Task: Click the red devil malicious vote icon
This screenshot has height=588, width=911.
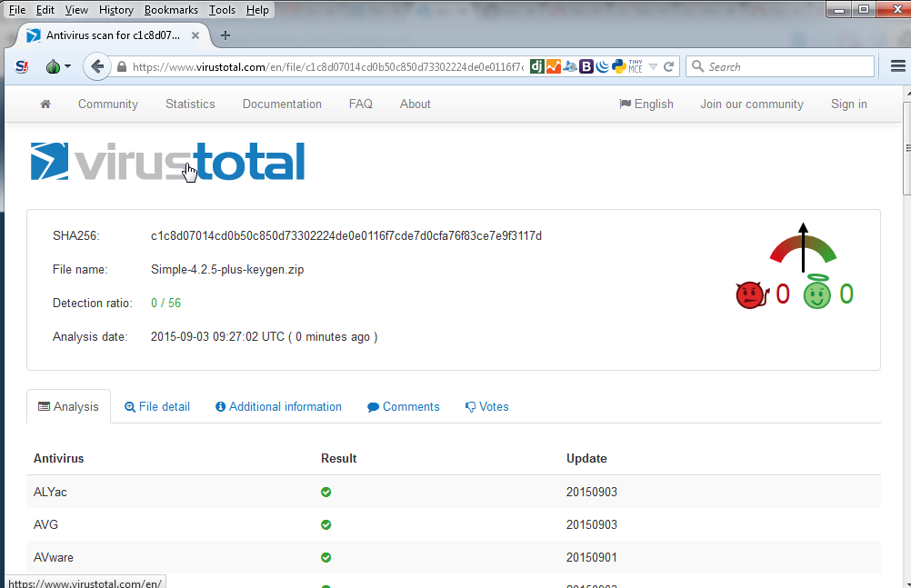Action: [x=752, y=294]
